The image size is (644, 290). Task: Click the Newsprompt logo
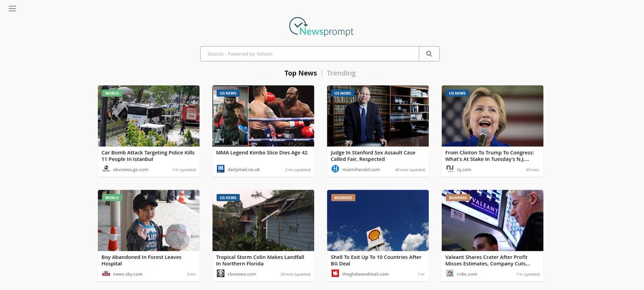click(x=321, y=27)
